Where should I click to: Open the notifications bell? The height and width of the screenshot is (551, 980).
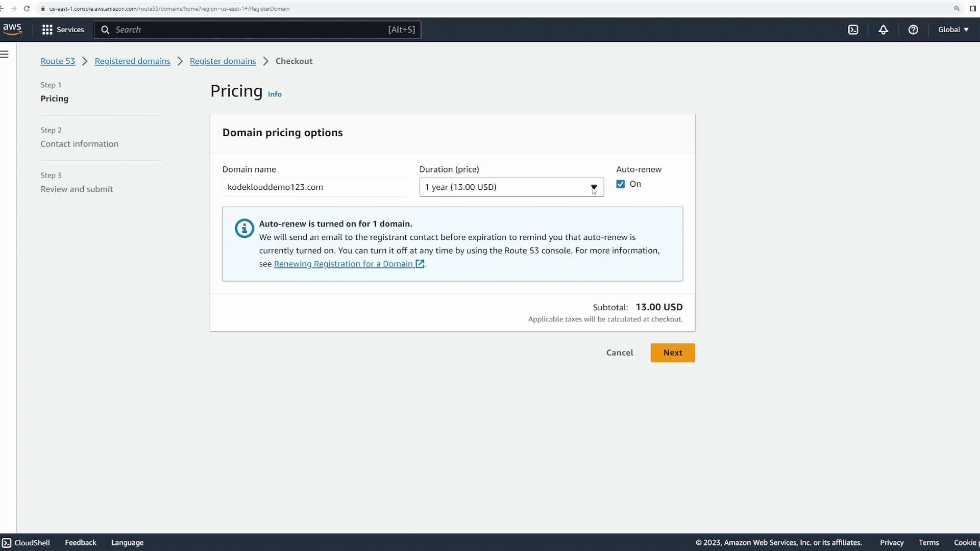(x=883, y=30)
